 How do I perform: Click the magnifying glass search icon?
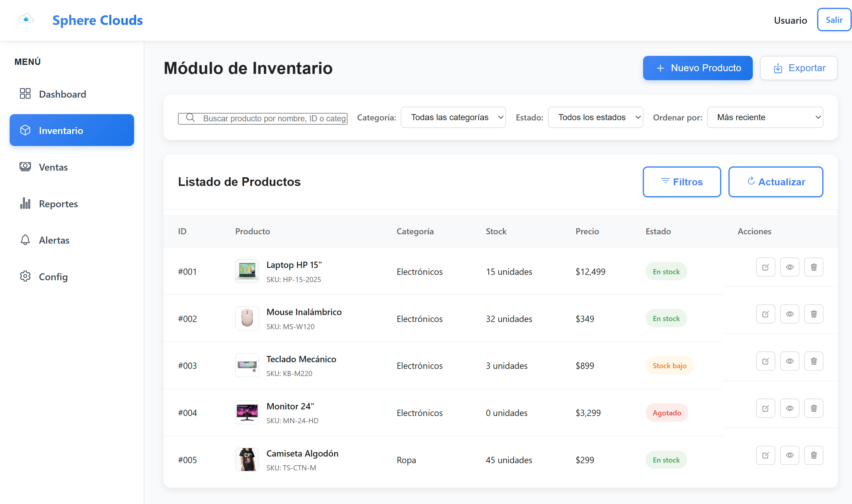tap(190, 118)
